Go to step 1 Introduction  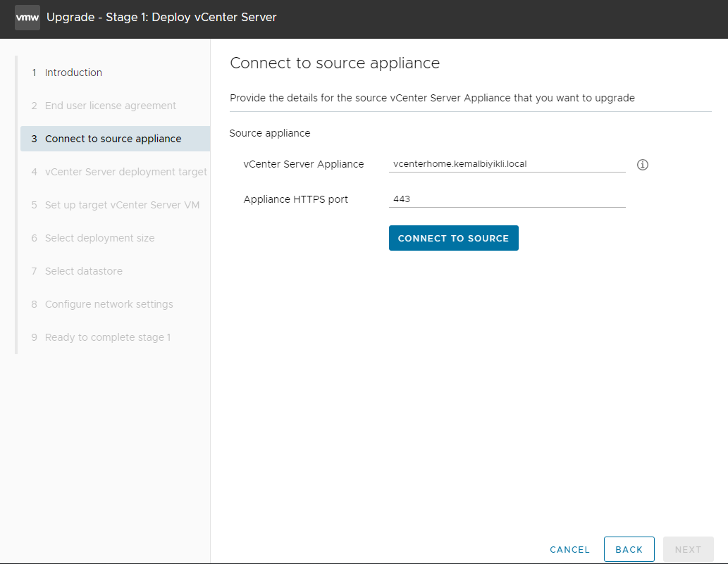click(x=115, y=73)
